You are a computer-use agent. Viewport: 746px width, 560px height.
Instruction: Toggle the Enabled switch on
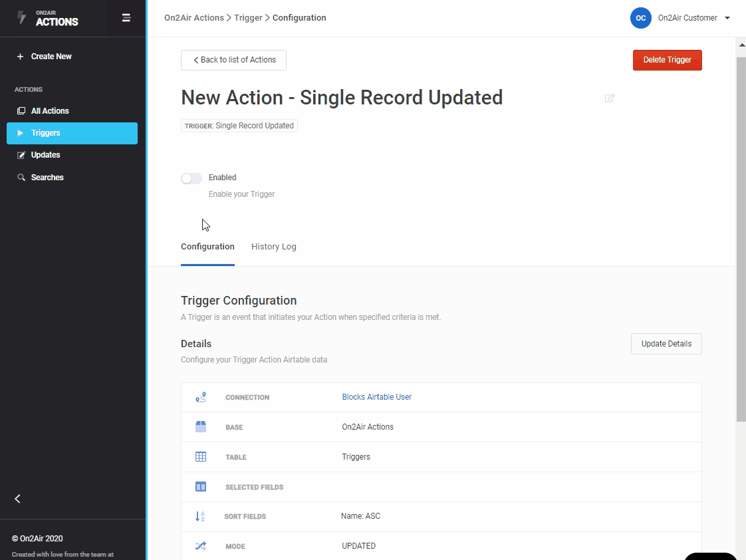(x=191, y=178)
